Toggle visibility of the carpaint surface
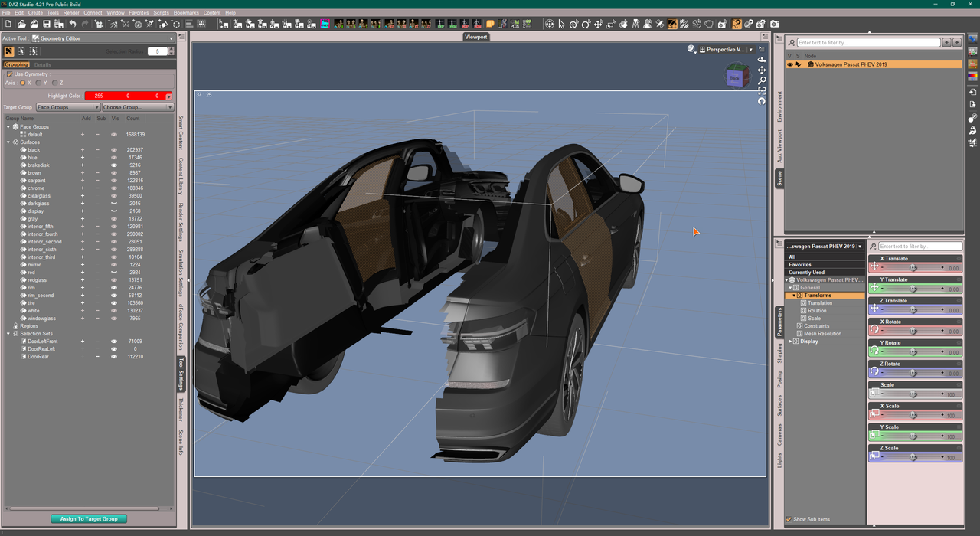The image size is (980, 536). tap(114, 181)
